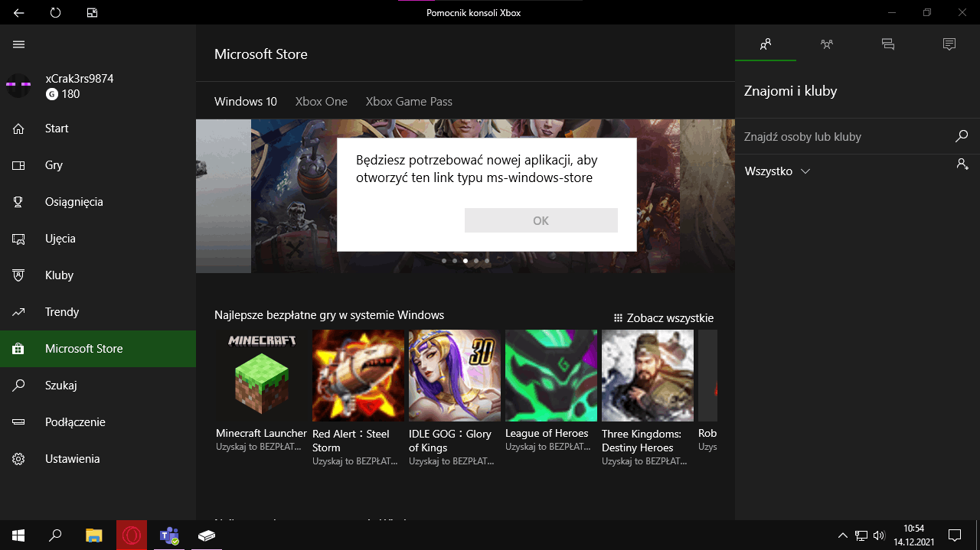The height and width of the screenshot is (550, 980).
Task: Click Zobacz wszystkie link
Action: (x=664, y=318)
